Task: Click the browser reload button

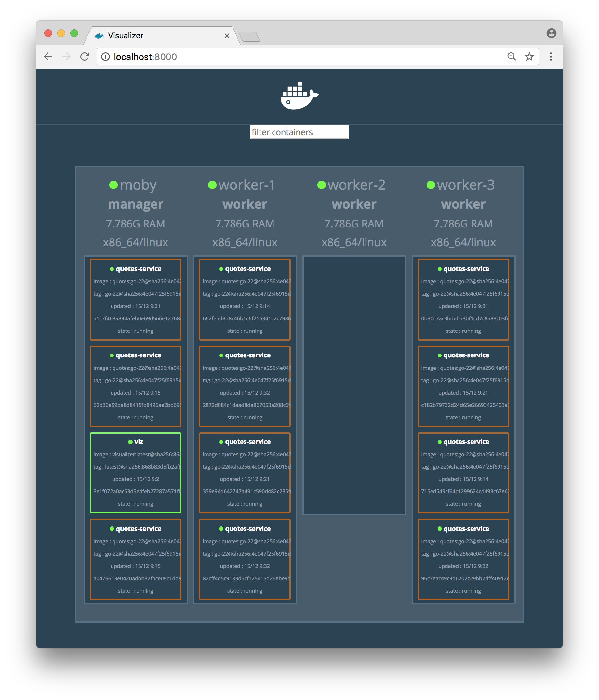Action: 85,57
